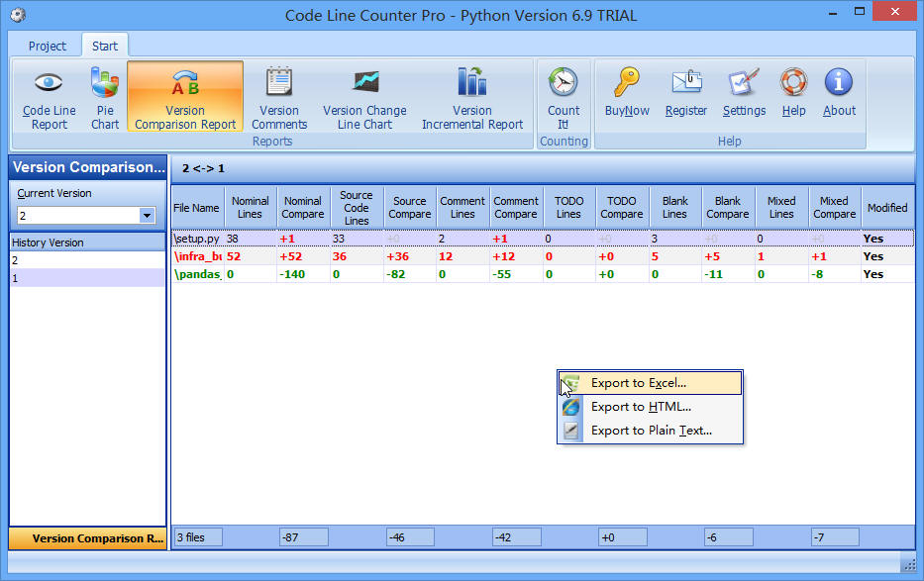This screenshot has height=581, width=924.
Task: Select history version 2 in list
Action: coord(87,260)
